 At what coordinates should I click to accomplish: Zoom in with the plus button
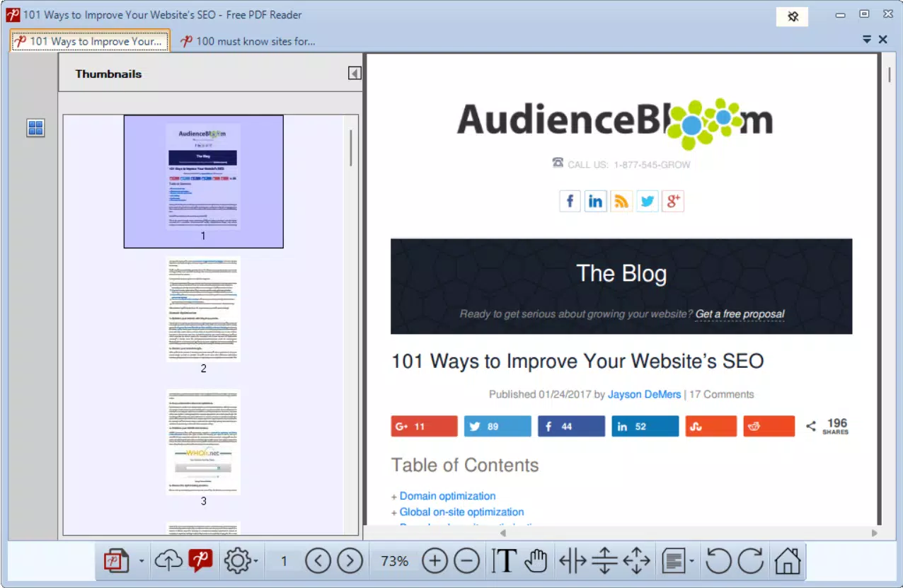coord(435,561)
